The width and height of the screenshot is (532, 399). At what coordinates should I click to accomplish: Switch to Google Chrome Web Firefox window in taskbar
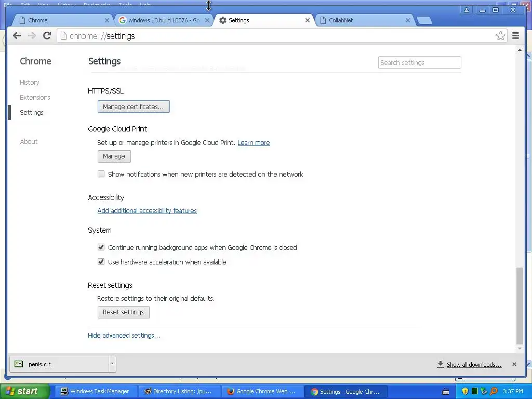tap(263, 391)
